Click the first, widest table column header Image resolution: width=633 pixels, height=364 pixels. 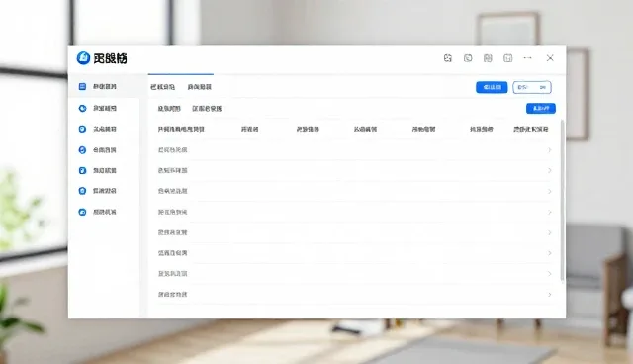click(181, 130)
